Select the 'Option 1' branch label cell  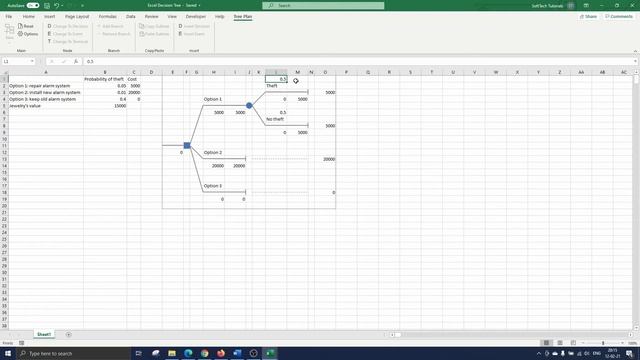tap(213, 99)
